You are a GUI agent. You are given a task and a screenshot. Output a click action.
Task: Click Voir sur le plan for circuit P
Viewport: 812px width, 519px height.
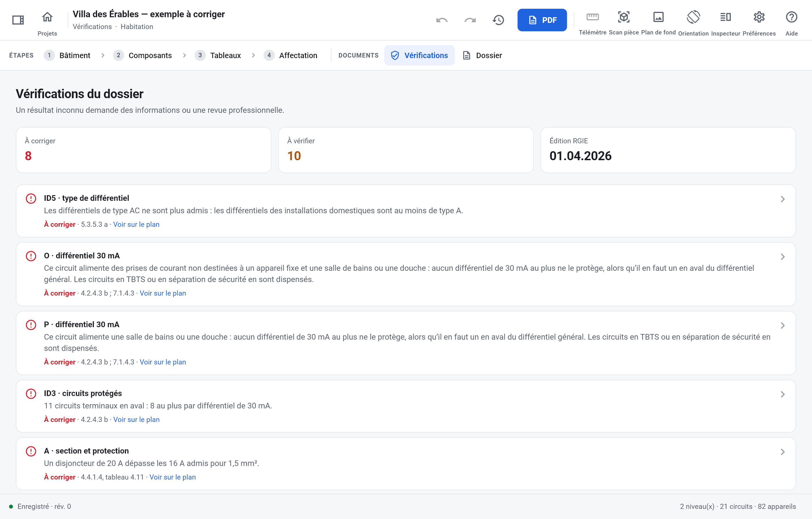point(163,362)
